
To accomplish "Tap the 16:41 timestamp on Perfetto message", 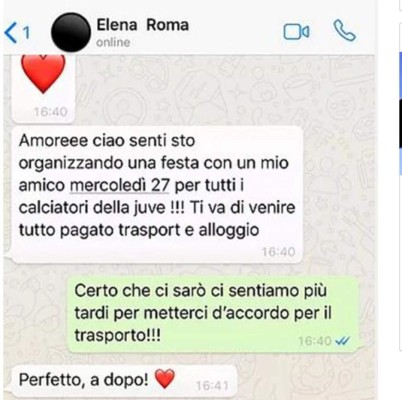I will (x=212, y=386).
